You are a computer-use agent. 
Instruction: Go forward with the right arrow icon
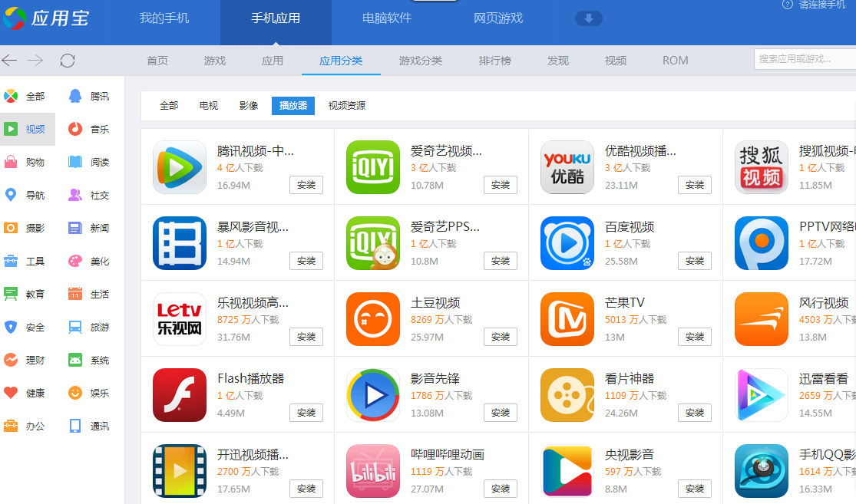coord(35,60)
